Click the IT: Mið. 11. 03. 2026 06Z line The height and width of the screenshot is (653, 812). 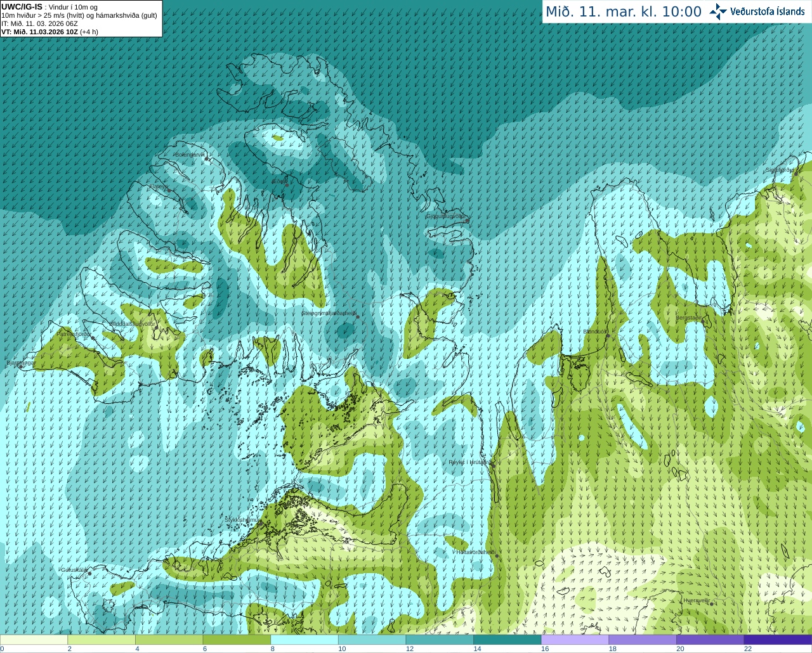(x=39, y=23)
